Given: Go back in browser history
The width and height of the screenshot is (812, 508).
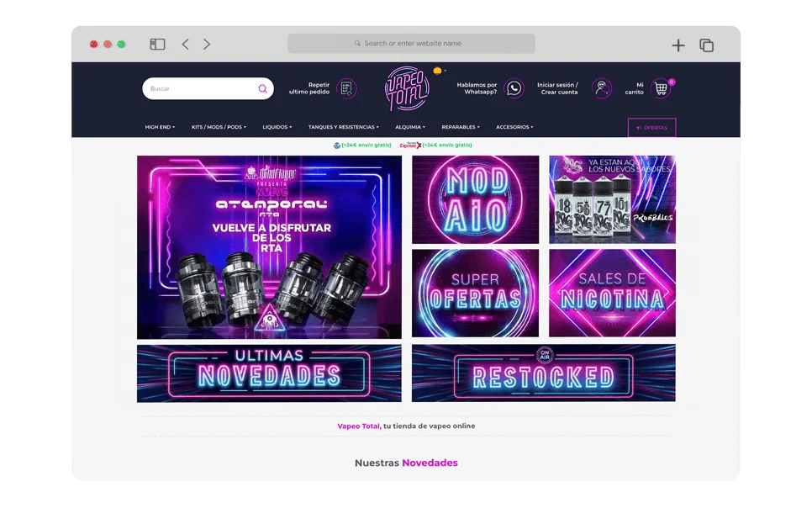Looking at the screenshot, I should 185,45.
